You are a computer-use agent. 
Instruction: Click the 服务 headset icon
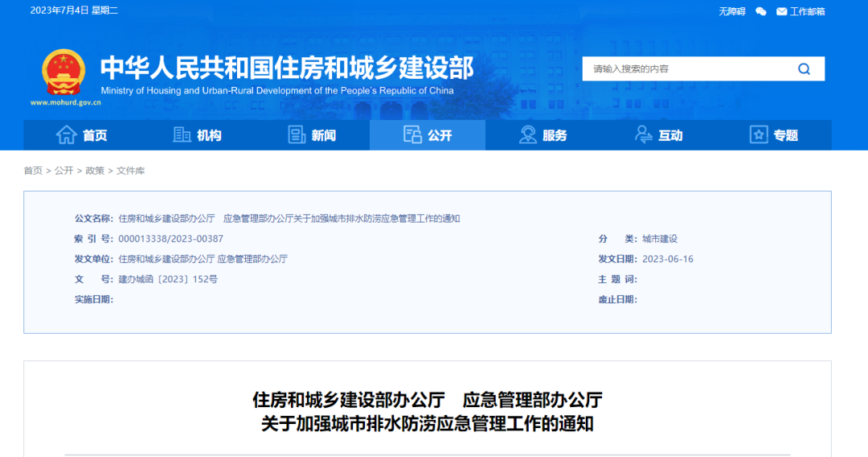528,135
